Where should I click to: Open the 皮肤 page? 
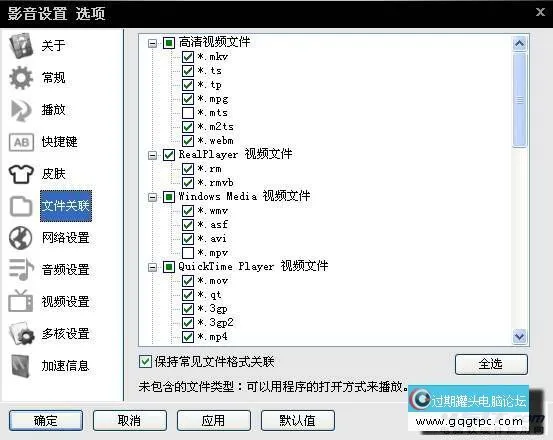pyautogui.click(x=54, y=174)
